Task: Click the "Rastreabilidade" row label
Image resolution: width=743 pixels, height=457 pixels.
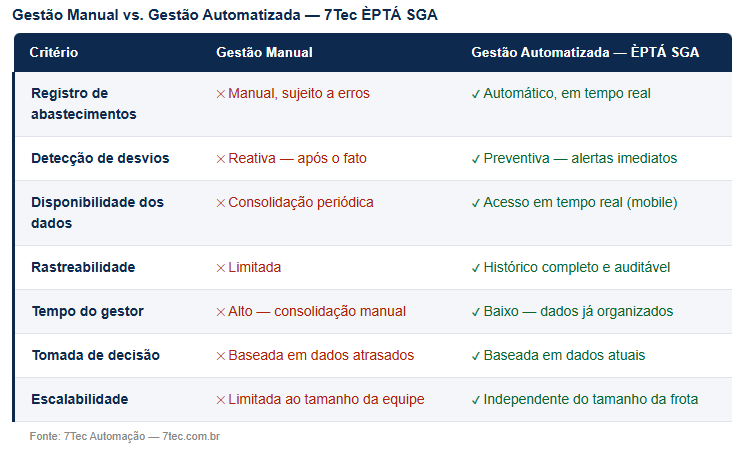Action: point(83,267)
